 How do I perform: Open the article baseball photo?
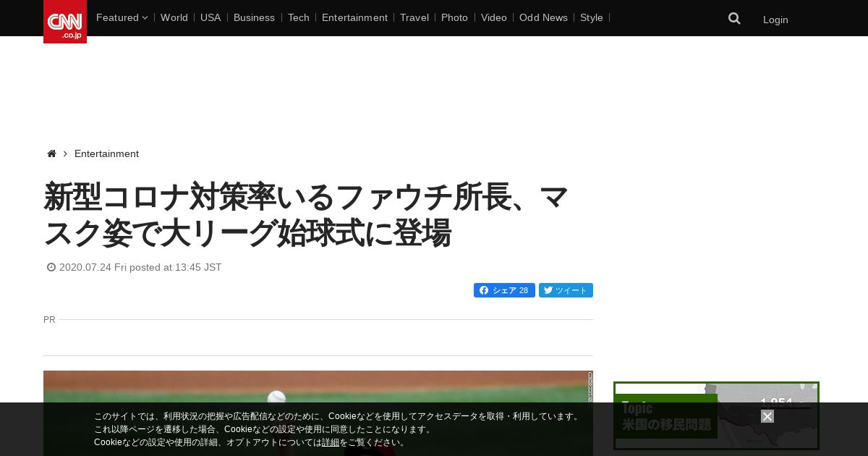pyautogui.click(x=318, y=413)
